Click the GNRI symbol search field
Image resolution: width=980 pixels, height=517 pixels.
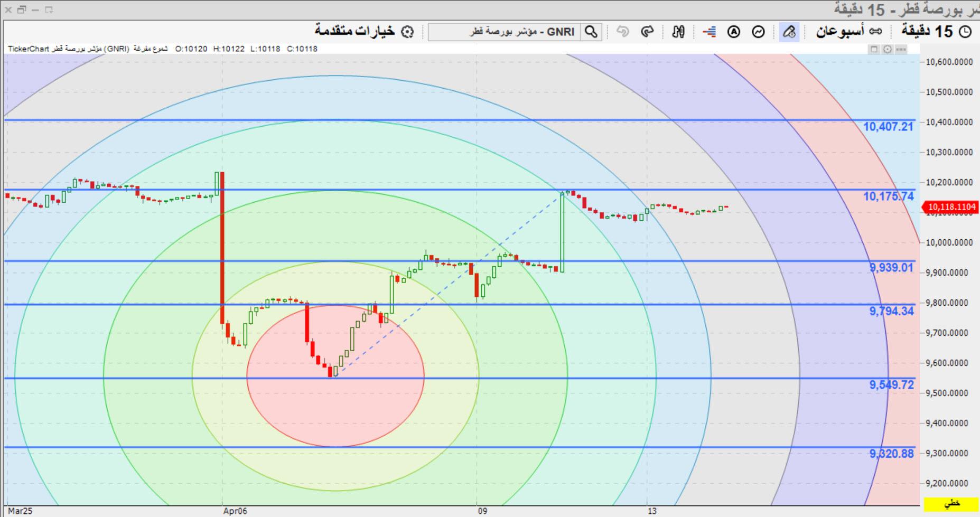505,32
